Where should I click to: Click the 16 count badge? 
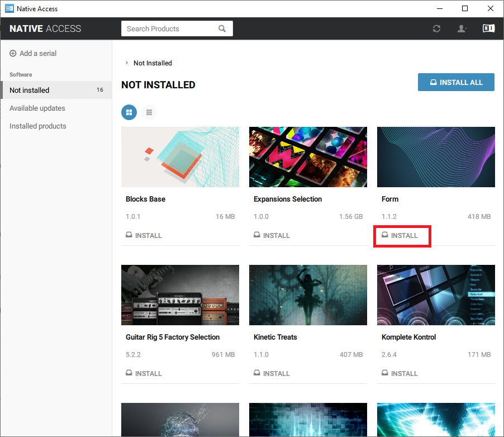[x=100, y=90]
